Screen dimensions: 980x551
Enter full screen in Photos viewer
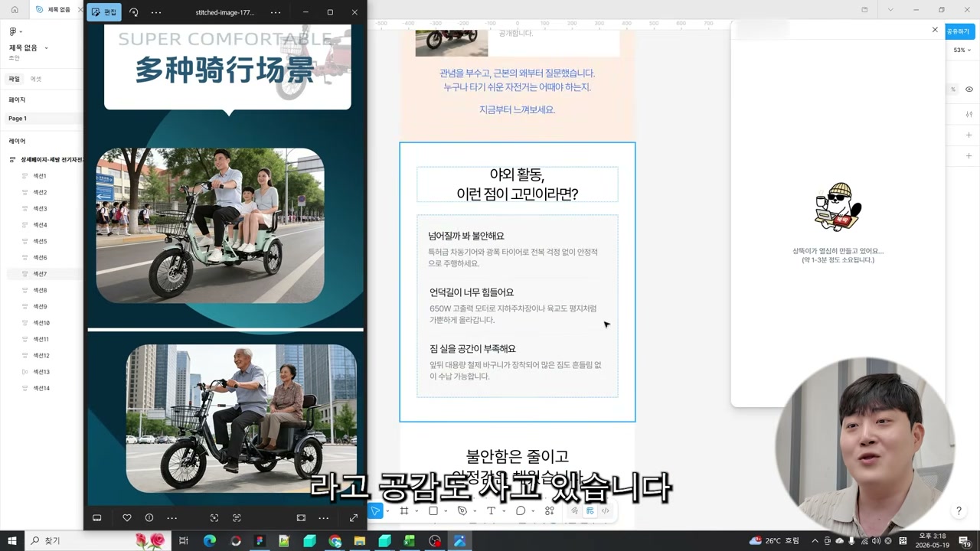[354, 518]
